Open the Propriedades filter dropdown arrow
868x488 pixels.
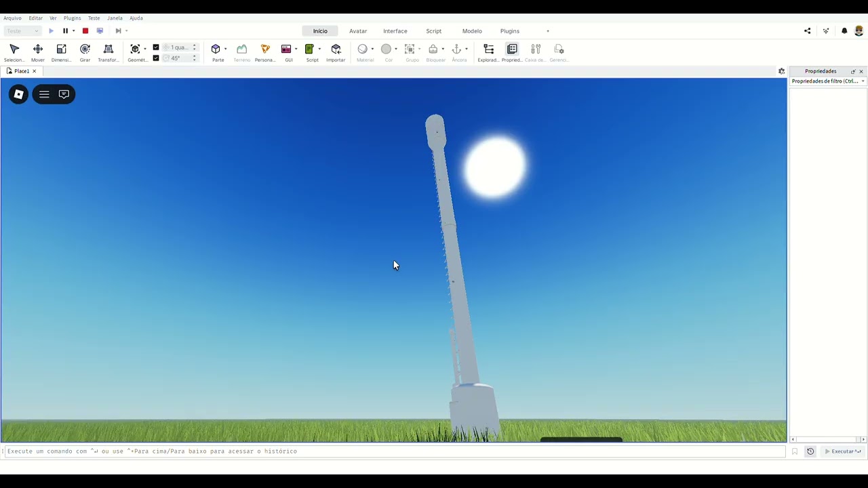pos(863,81)
